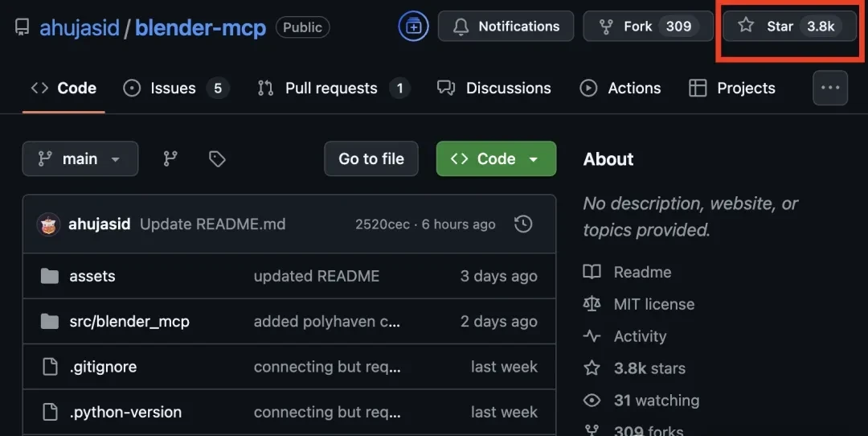Image resolution: width=868 pixels, height=436 pixels.
Task: Open the assets folder
Action: click(x=92, y=276)
